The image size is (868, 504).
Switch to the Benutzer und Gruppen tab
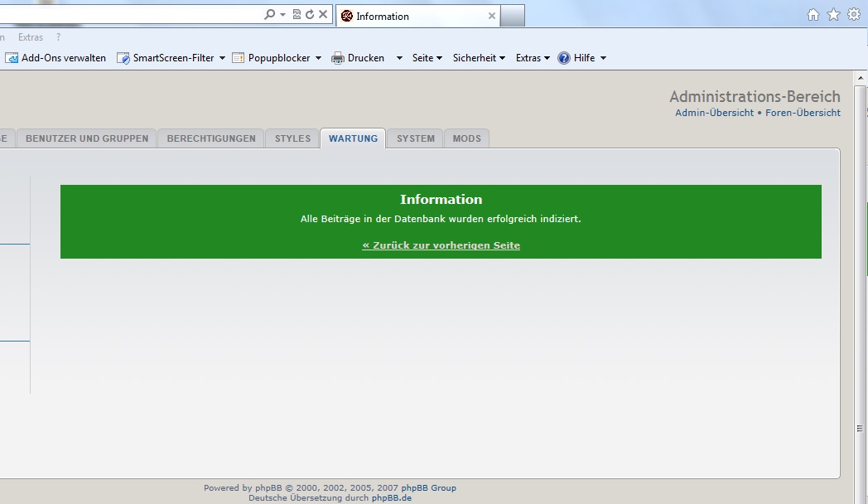87,138
